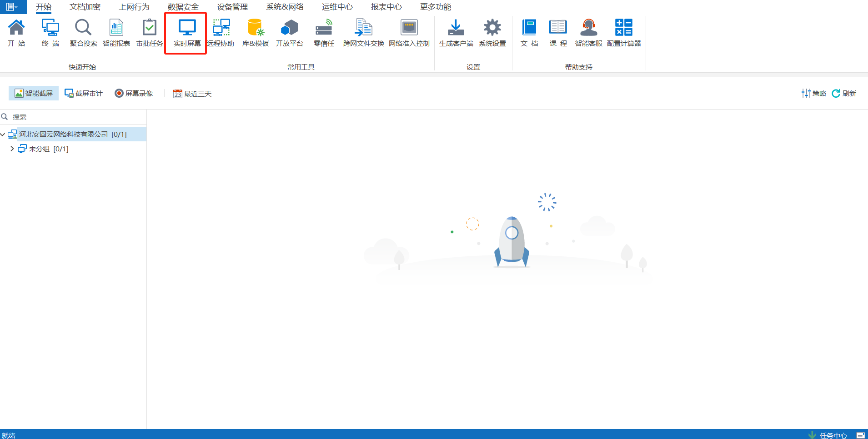
Task: Expand the 未分组 group node
Action: click(12, 149)
